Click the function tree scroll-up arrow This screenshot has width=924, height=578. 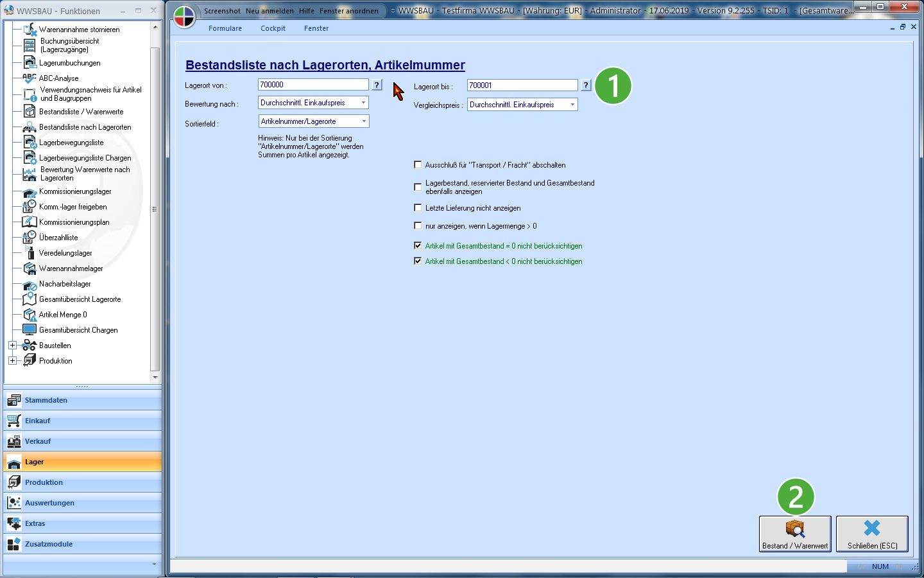(x=155, y=28)
